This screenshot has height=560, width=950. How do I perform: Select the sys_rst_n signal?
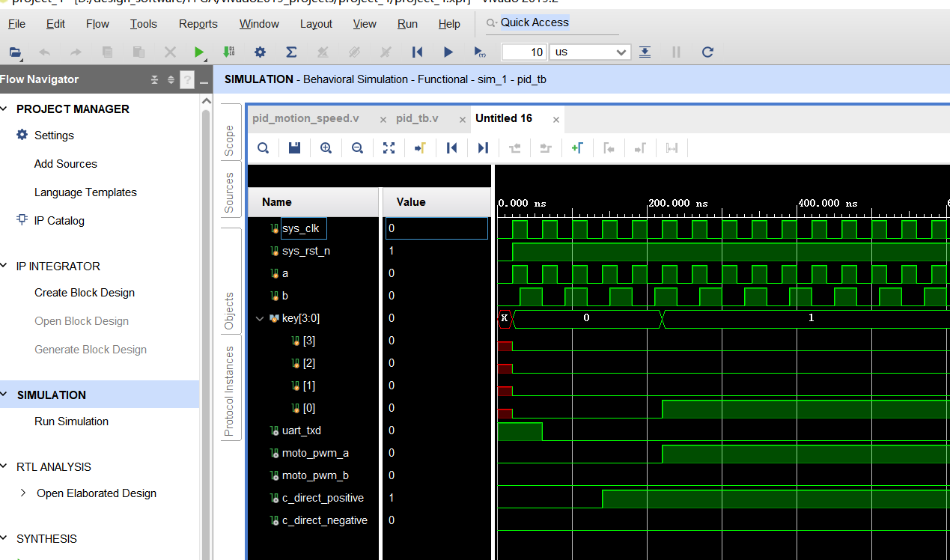click(306, 251)
